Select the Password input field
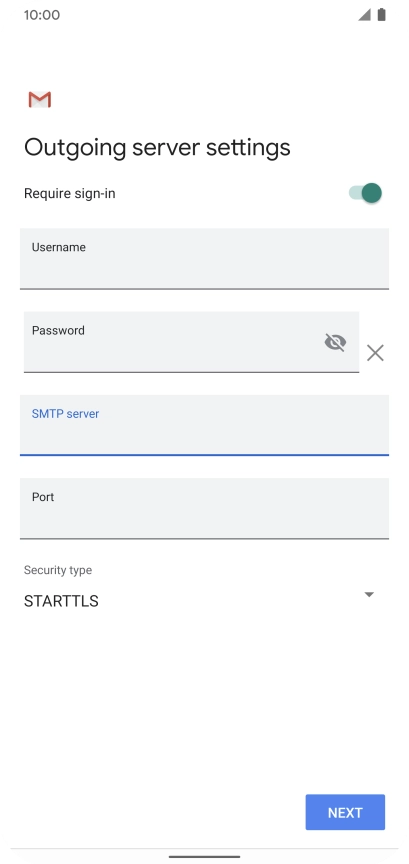 tap(191, 342)
